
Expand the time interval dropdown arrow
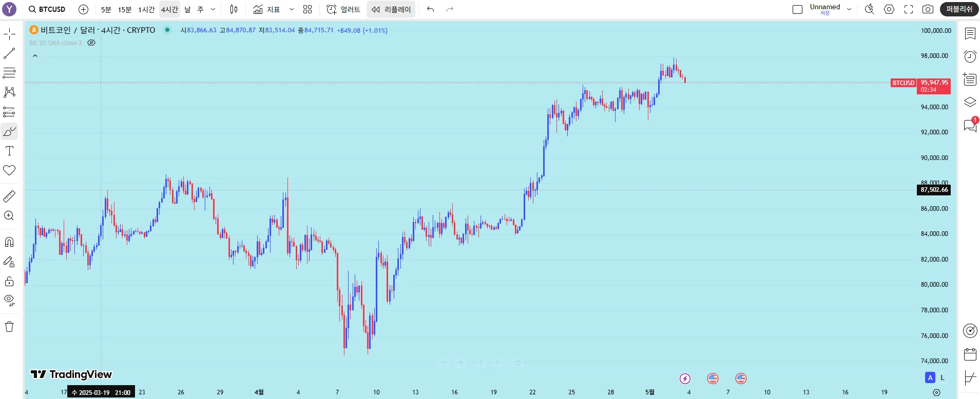point(213,9)
